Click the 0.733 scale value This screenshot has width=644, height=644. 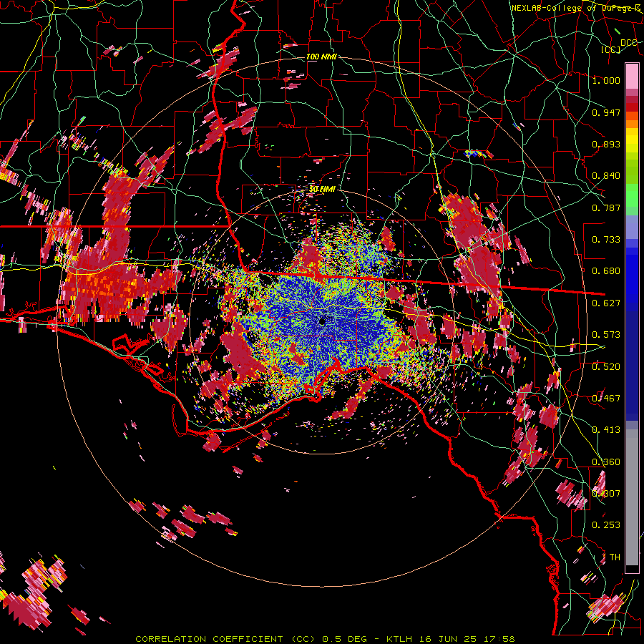606,240
